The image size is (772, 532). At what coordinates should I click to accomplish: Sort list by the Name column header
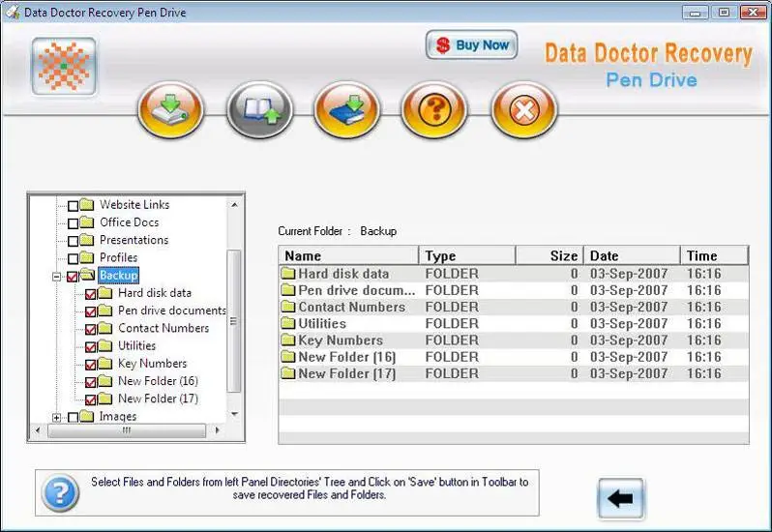click(348, 256)
